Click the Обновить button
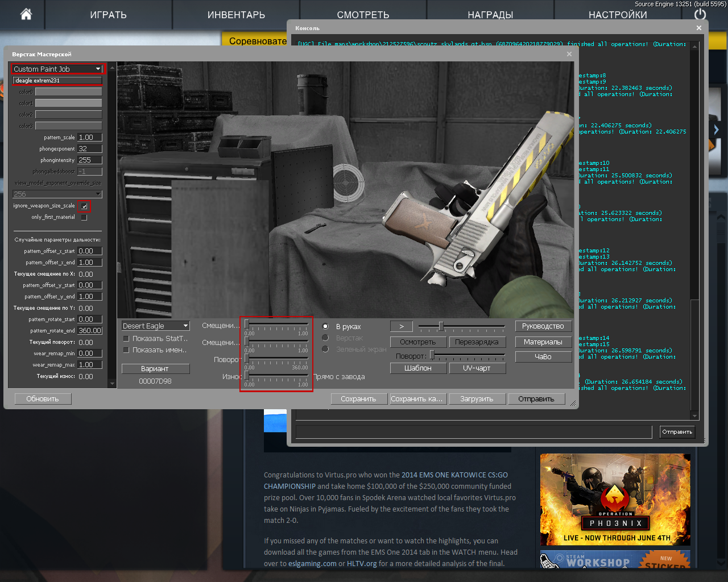Screen dimensions: 728x582 click(43, 398)
